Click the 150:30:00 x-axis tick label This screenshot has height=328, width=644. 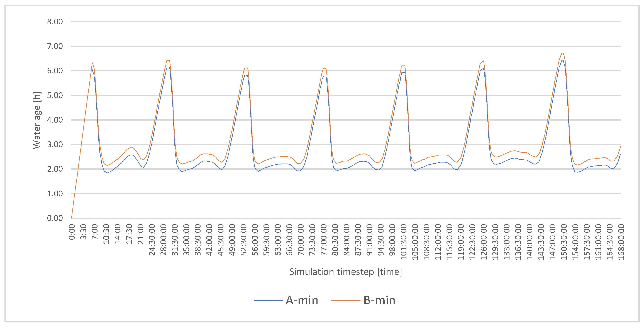pos(564,242)
